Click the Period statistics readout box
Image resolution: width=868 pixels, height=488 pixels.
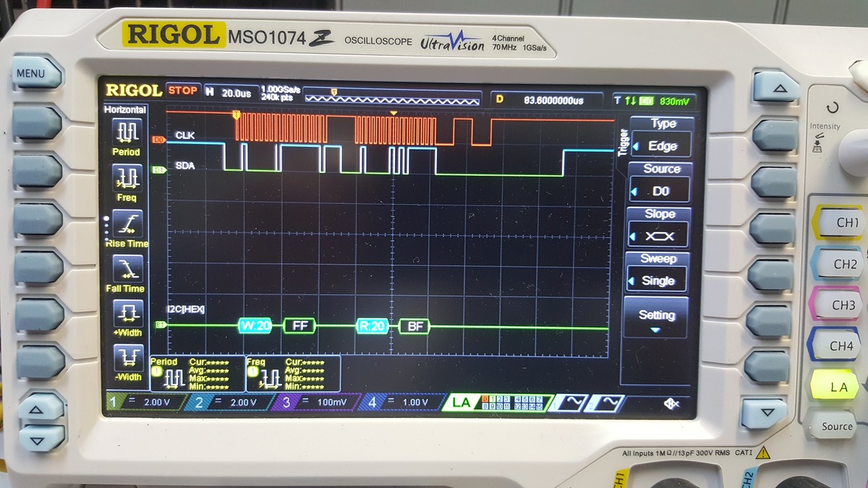197,373
